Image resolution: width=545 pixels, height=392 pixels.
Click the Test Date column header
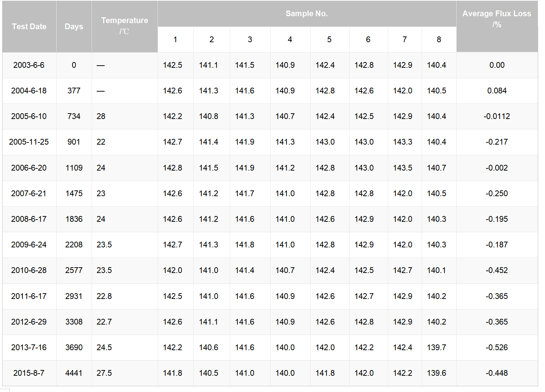(29, 27)
